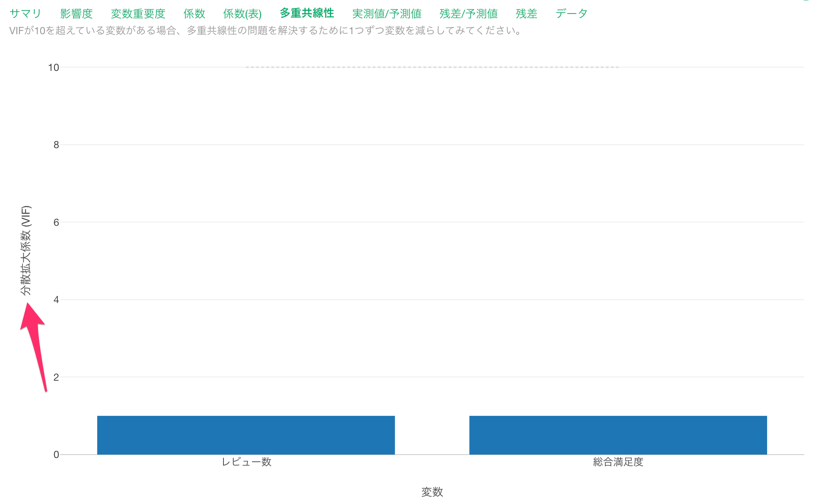Click the y-axis value 2
817x504 pixels.
(56, 377)
